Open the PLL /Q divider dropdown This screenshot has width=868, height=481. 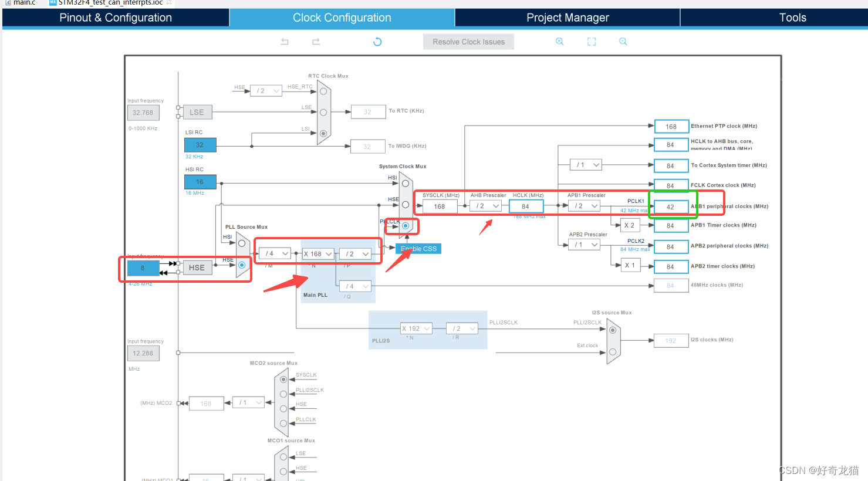(x=356, y=286)
